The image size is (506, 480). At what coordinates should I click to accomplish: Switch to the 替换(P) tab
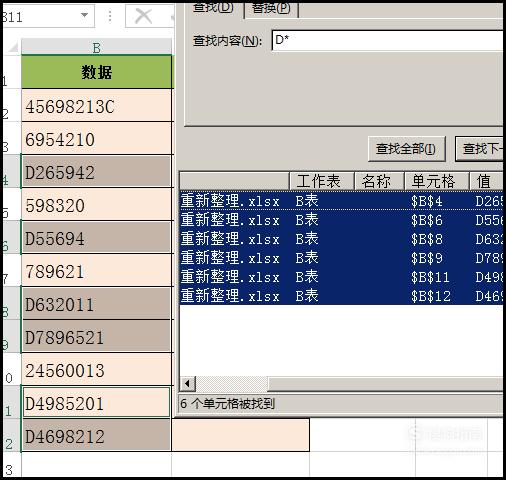coord(271,9)
